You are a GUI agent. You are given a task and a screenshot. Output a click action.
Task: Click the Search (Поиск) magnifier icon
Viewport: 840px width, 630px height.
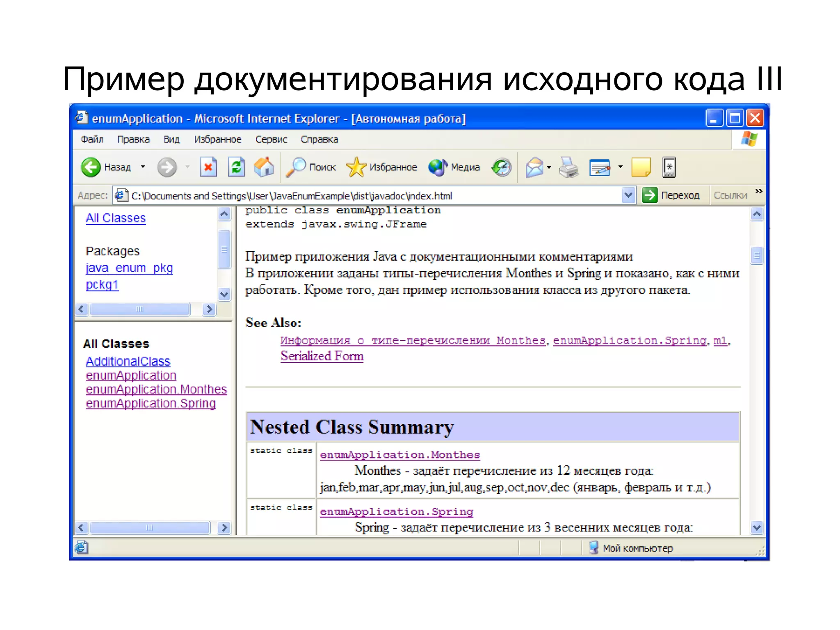296,167
